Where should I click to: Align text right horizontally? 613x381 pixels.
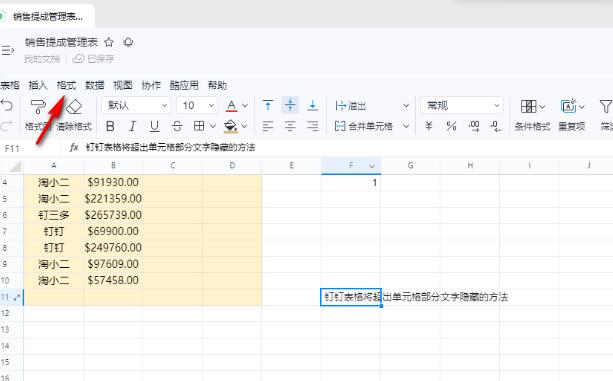tap(312, 126)
